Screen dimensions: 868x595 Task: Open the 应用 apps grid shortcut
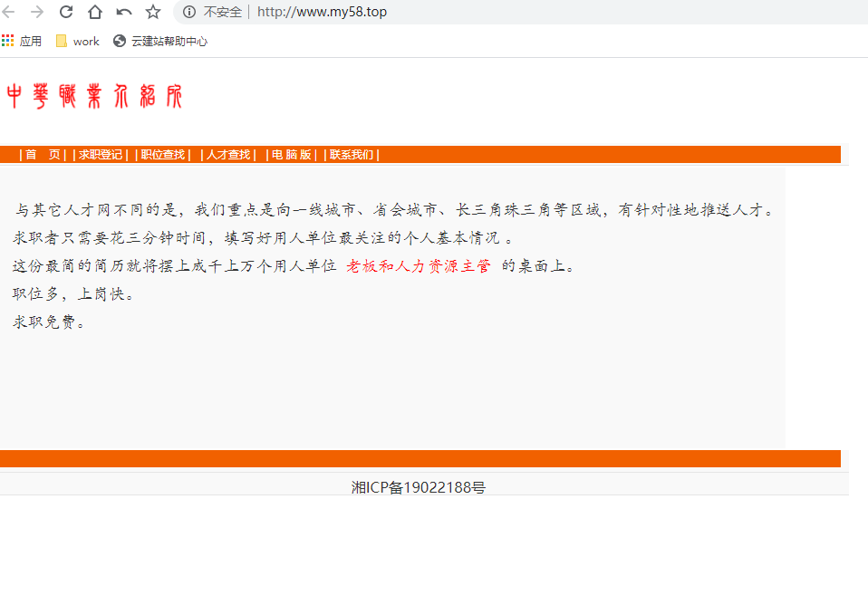[22, 41]
